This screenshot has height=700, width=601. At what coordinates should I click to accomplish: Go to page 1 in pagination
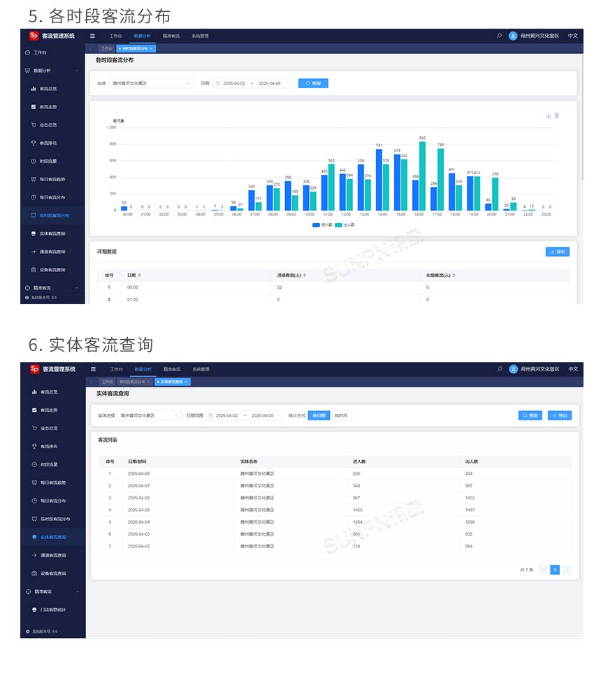(555, 570)
